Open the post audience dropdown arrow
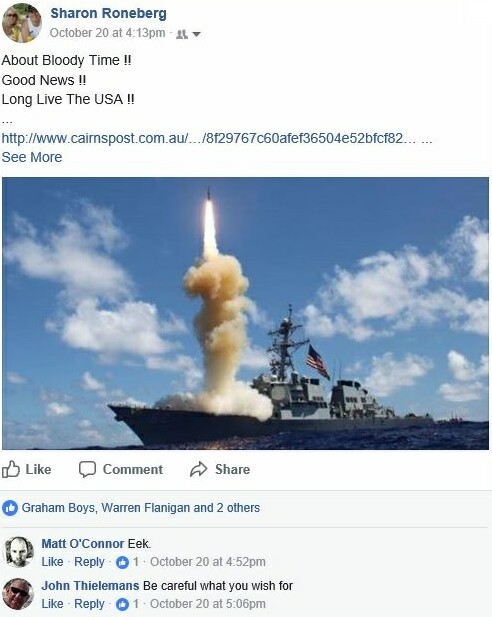This screenshot has width=492, height=617. tap(196, 34)
